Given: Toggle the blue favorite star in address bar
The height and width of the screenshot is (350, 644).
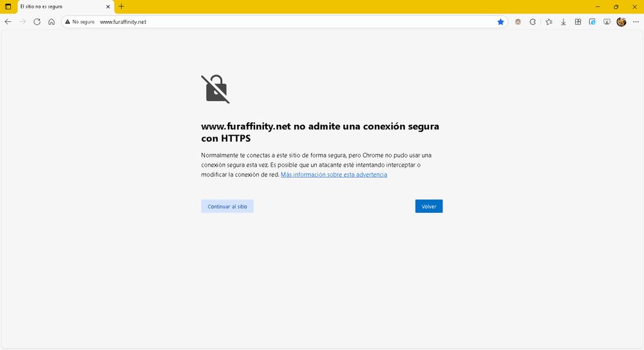Looking at the screenshot, I should [x=500, y=22].
